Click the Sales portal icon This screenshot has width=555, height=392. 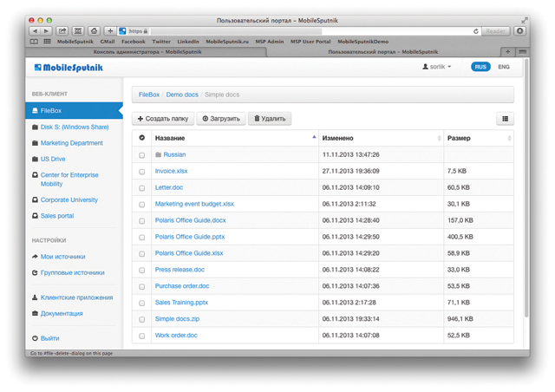point(35,216)
